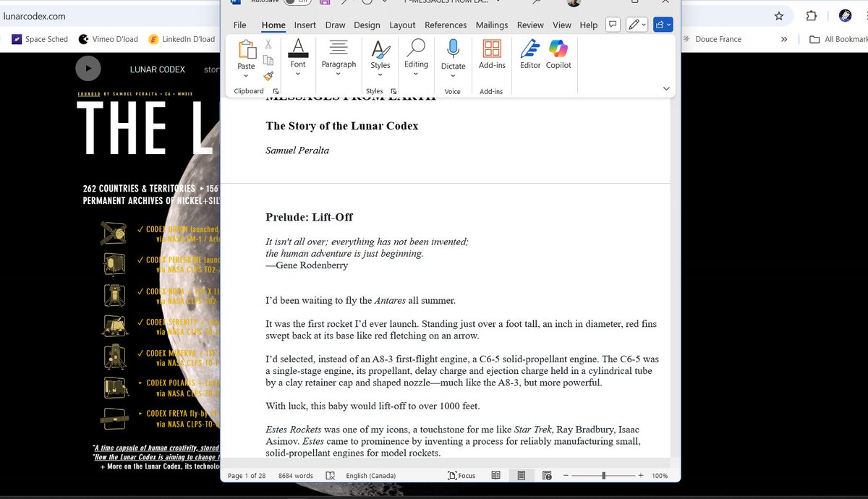Collapse the ribbon with the bottom chevron
868x499 pixels.
(665, 88)
